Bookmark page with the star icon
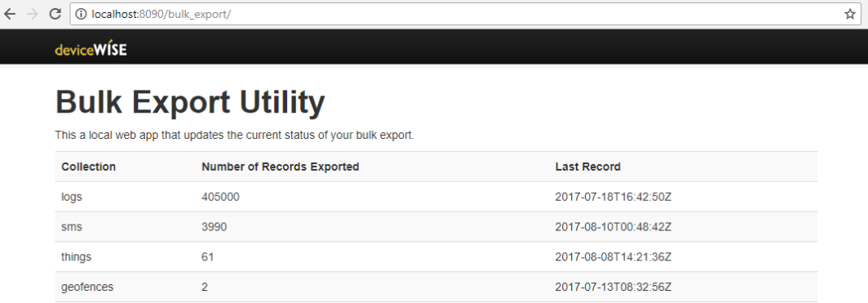This screenshot has width=868, height=303. click(850, 15)
